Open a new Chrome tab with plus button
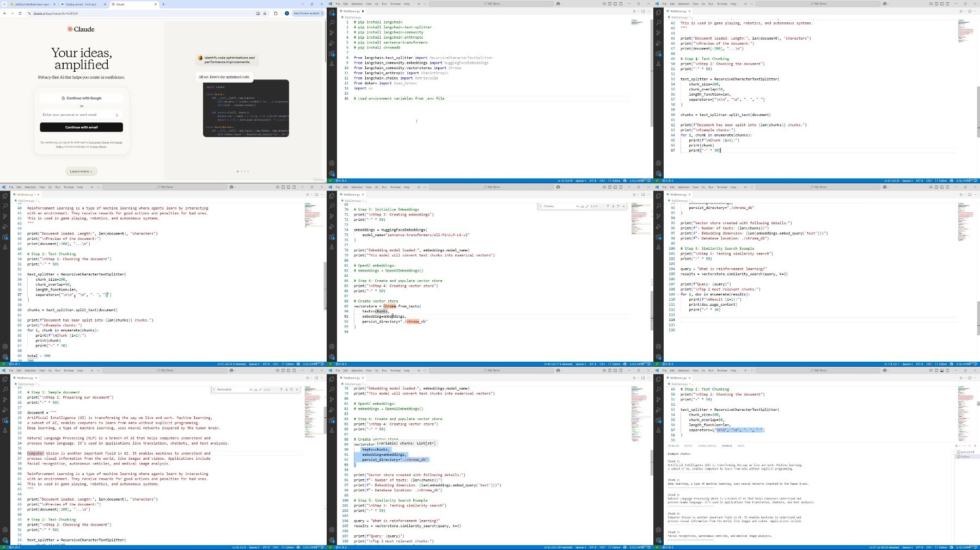The height and width of the screenshot is (550, 980). coord(163,4)
